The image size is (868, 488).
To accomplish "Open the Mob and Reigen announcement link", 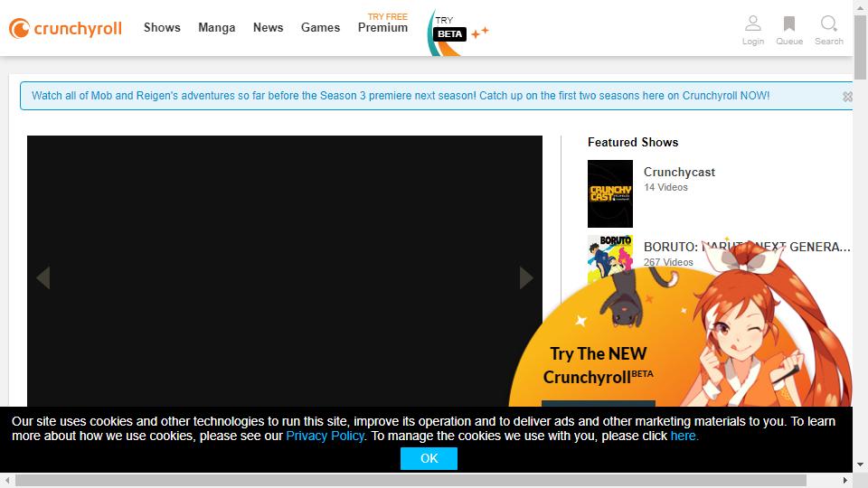I will click(x=401, y=96).
